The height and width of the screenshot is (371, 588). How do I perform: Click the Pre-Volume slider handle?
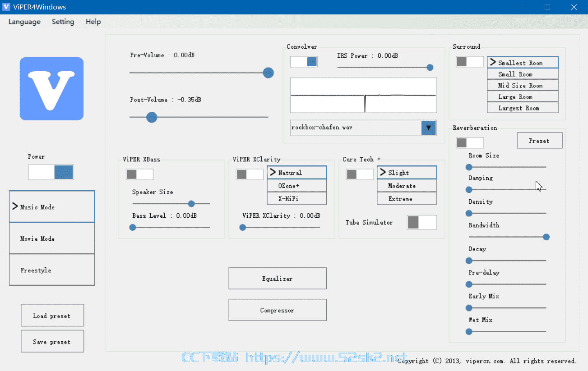click(x=269, y=73)
